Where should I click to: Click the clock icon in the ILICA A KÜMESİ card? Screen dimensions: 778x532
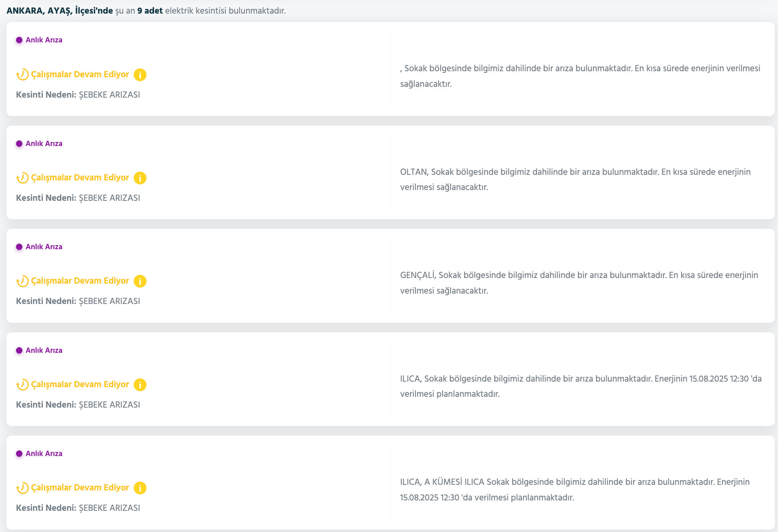pyautogui.click(x=22, y=488)
